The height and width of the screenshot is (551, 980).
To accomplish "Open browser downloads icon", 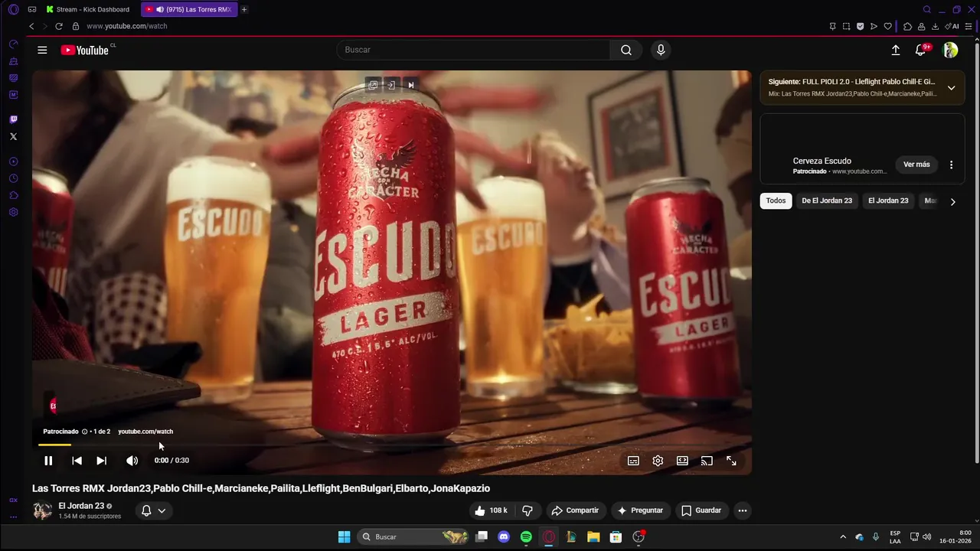I will coord(935,26).
